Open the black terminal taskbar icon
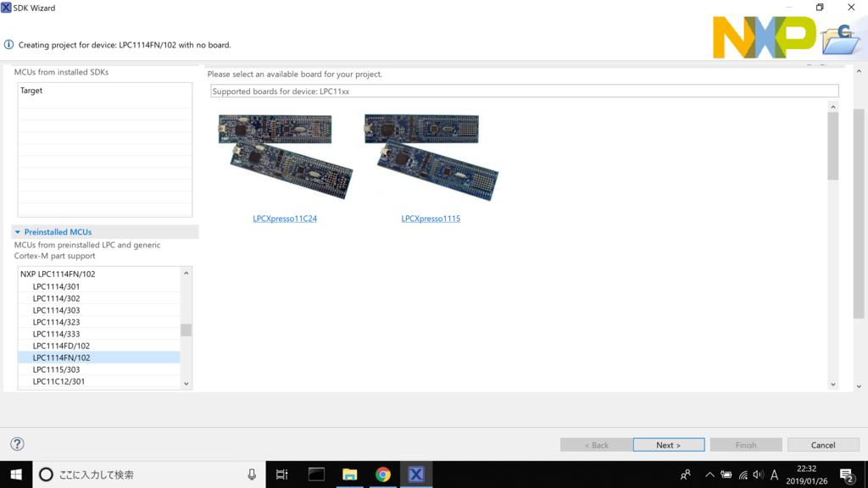This screenshot has width=868, height=488. point(316,474)
